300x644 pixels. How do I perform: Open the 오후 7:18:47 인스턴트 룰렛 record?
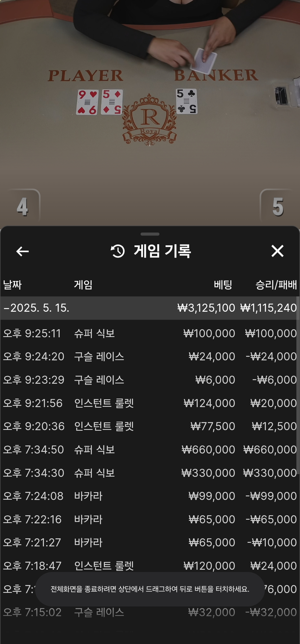coord(150,566)
